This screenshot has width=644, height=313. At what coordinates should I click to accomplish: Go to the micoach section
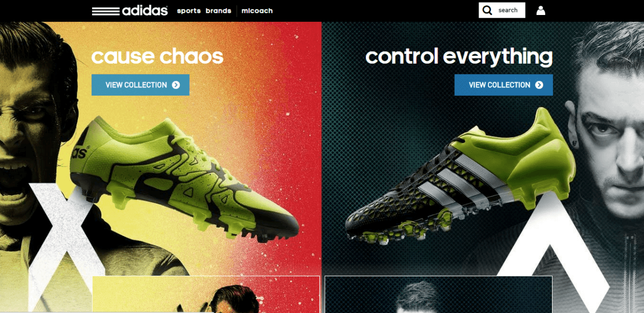point(257,10)
